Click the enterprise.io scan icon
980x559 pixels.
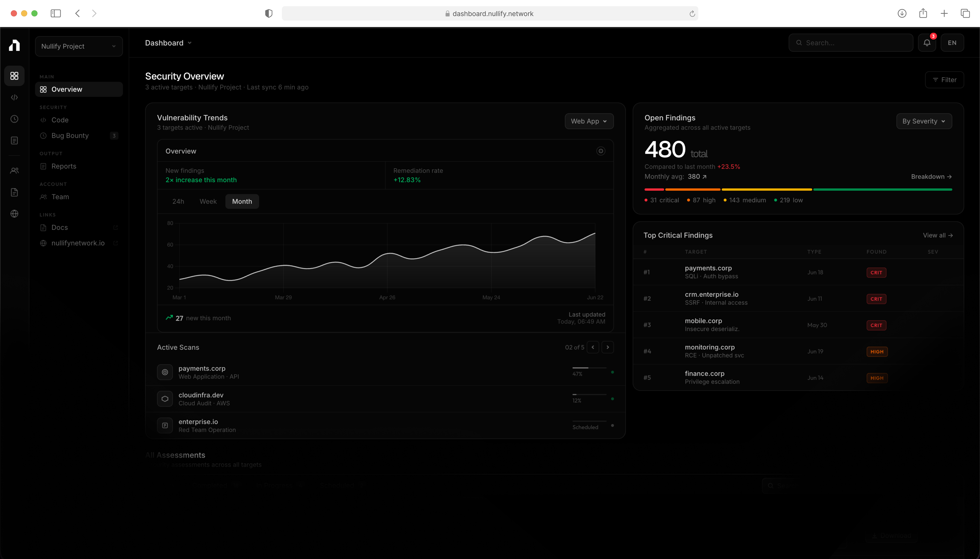click(165, 425)
